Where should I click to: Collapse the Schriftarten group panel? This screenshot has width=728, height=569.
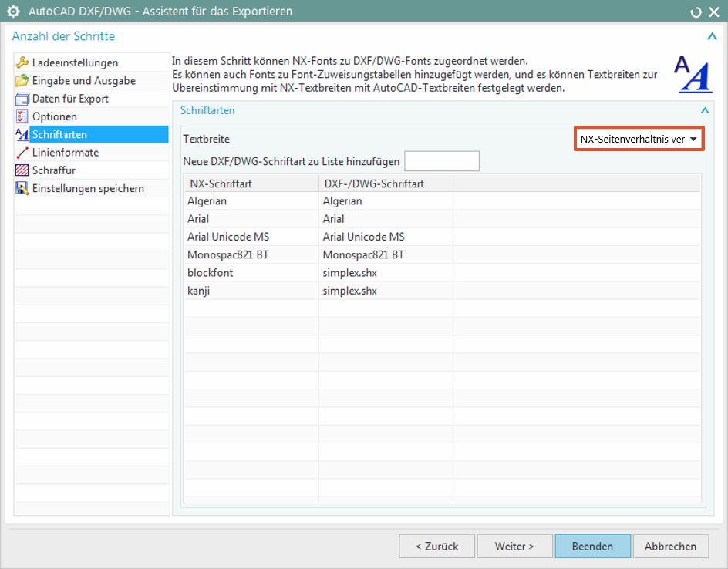click(703, 110)
